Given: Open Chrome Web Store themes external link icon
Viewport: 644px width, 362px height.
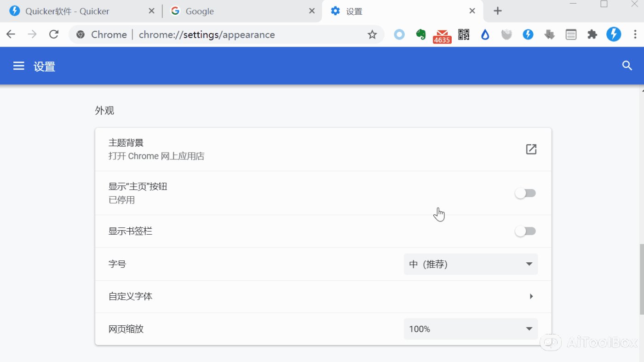Looking at the screenshot, I should (x=531, y=149).
